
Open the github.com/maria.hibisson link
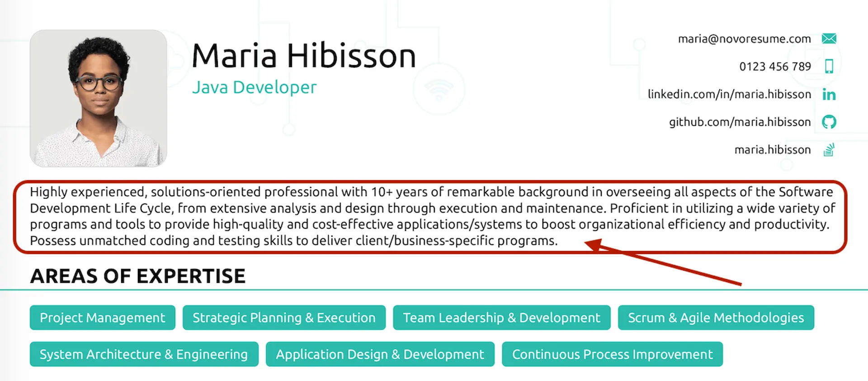pyautogui.click(x=740, y=122)
